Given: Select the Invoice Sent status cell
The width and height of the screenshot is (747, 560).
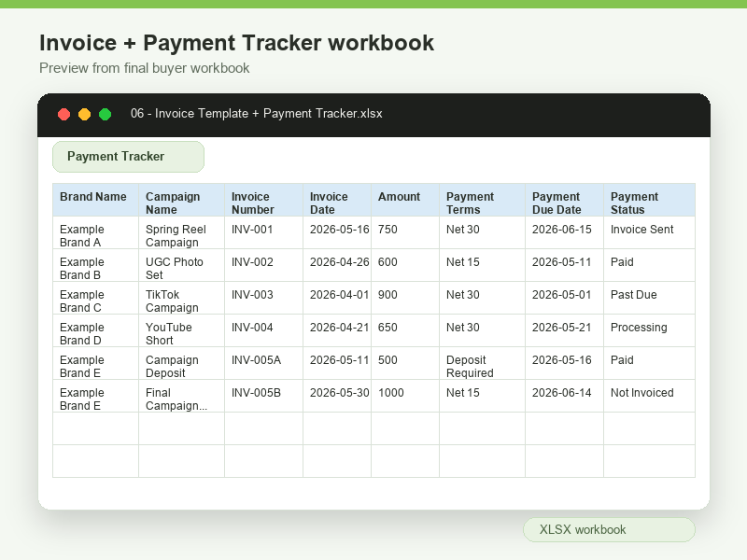Looking at the screenshot, I should 649,232.
